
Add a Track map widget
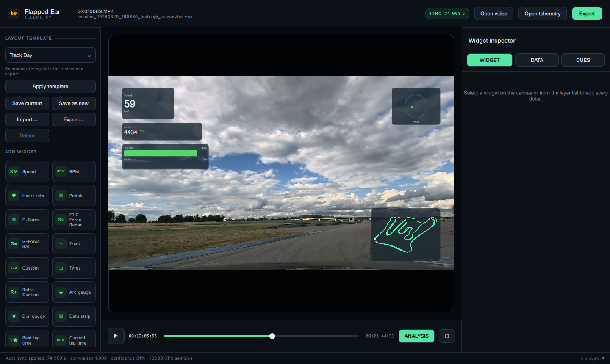click(x=74, y=244)
